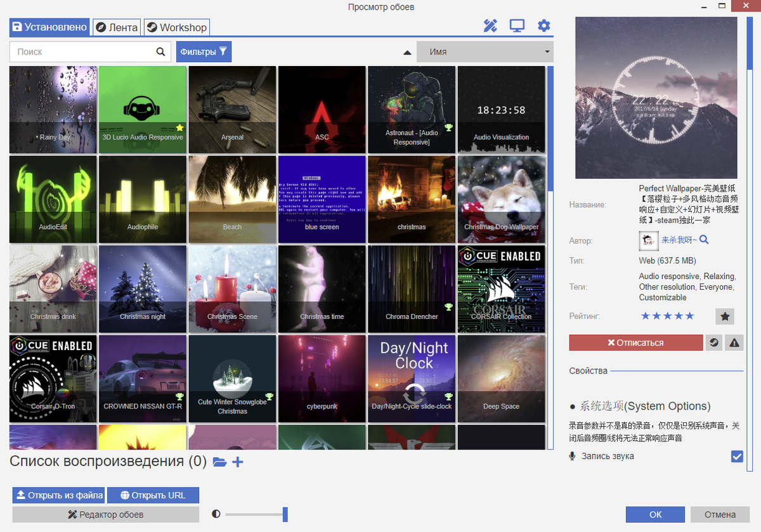The image size is (761, 532).
Task: Open Редактор обоев wallpaper editor
Action: (x=106, y=514)
